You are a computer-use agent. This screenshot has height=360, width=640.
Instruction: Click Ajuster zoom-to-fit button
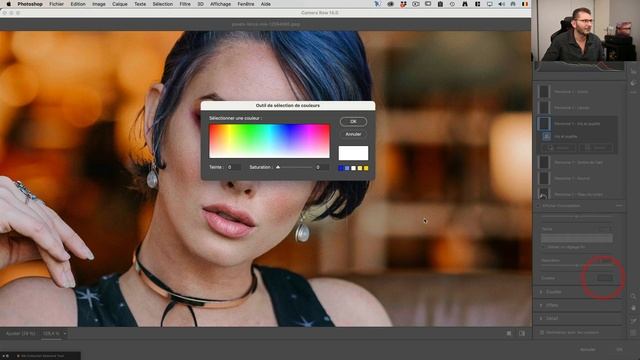[20, 333]
